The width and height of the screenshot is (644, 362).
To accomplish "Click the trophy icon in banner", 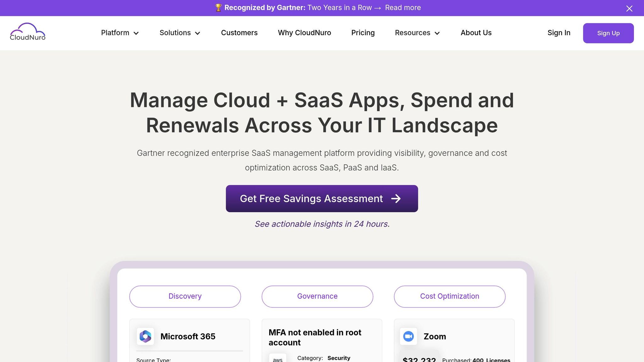I will [218, 8].
